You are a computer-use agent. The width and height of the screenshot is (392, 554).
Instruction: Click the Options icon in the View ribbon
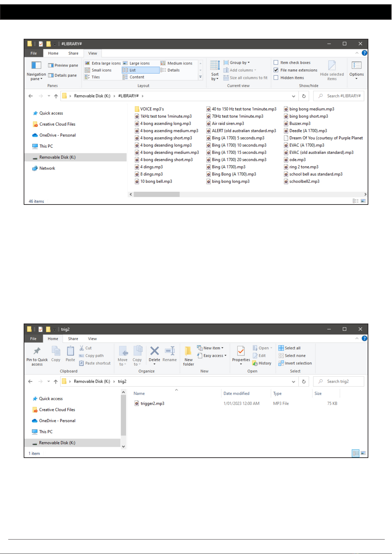pyautogui.click(x=356, y=66)
